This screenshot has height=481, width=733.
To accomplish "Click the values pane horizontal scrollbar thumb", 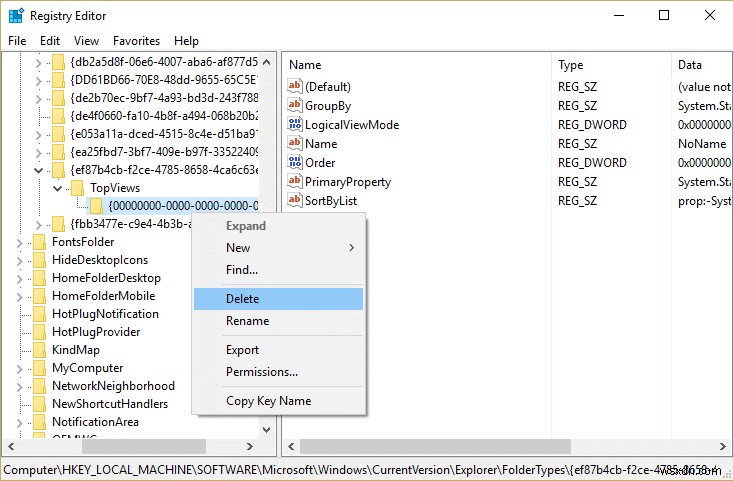I will click(435, 446).
